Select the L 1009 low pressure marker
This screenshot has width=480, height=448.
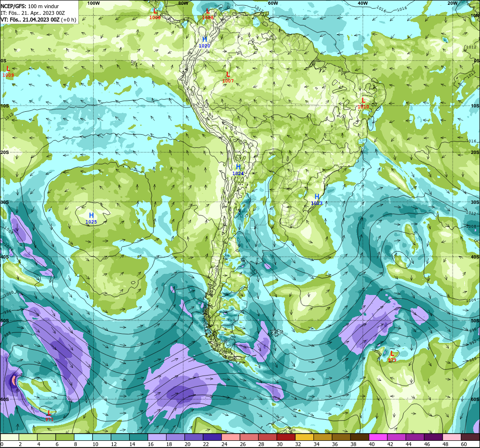(8, 71)
